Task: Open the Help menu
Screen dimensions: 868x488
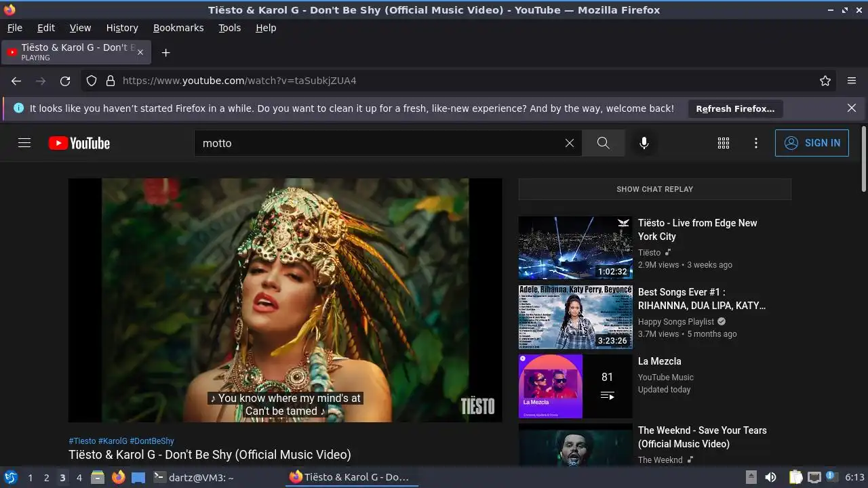Action: [266, 28]
